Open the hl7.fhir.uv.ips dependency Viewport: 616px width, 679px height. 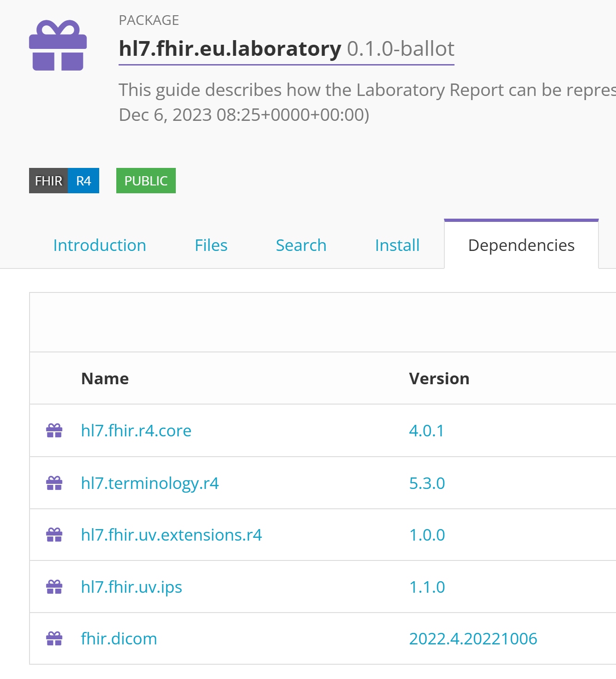(x=132, y=587)
